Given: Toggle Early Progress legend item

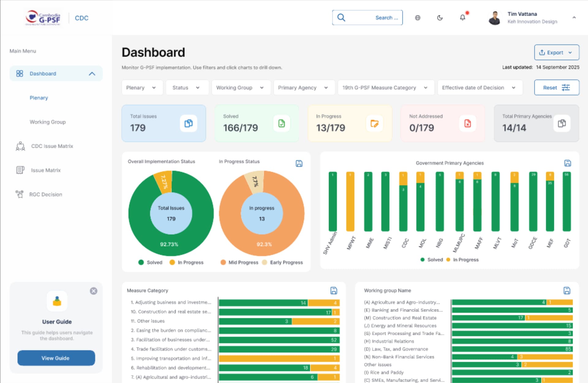Looking at the screenshot, I should click(x=283, y=262).
